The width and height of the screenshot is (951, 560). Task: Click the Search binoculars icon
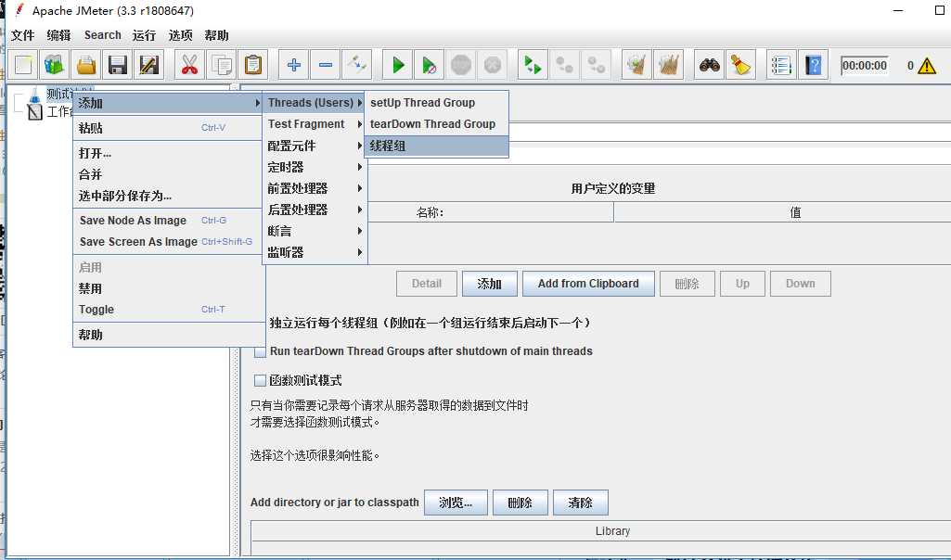click(710, 65)
